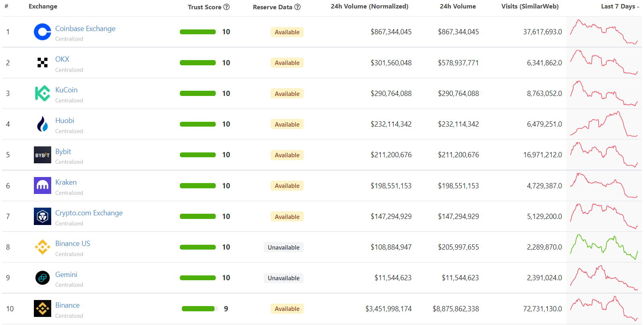644x325 pixels.
Task: Sort by the # rank column header
Action: [6, 6]
